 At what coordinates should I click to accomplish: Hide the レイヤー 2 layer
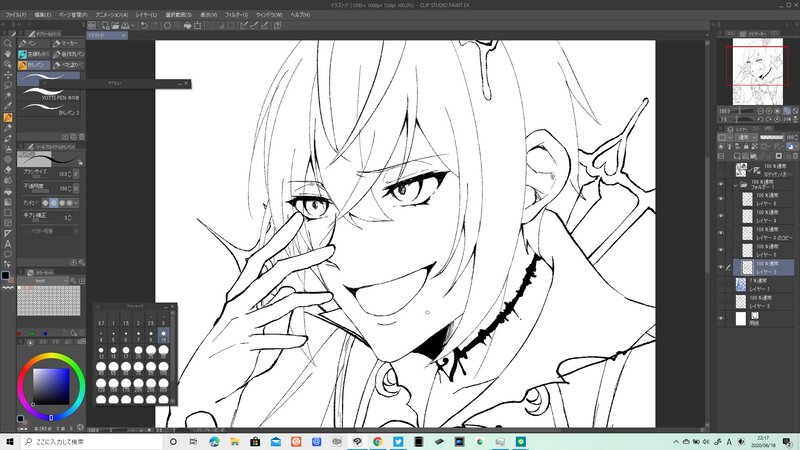pos(720,267)
